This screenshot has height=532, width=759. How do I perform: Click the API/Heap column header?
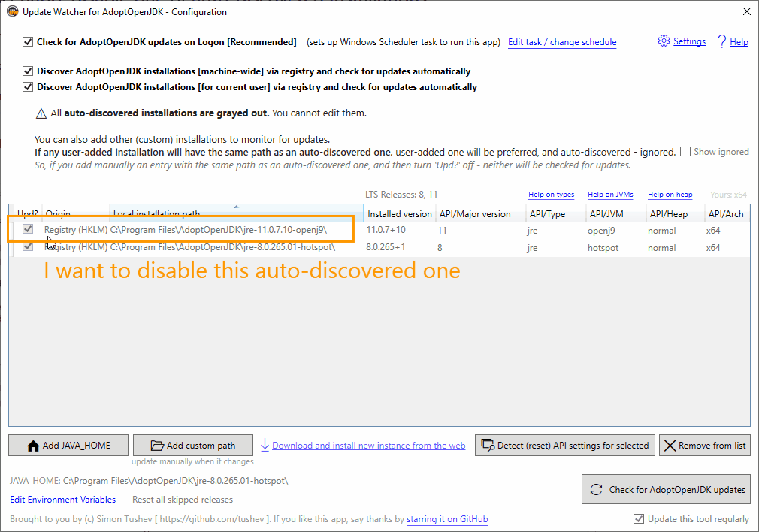point(676,213)
